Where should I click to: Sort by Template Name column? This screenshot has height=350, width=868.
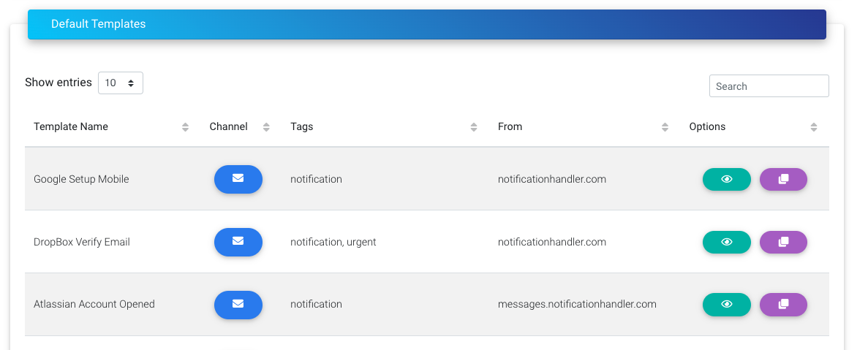(186, 127)
